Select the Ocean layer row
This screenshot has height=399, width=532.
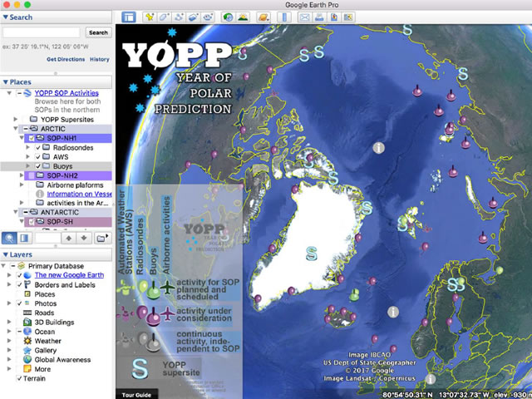click(44, 332)
